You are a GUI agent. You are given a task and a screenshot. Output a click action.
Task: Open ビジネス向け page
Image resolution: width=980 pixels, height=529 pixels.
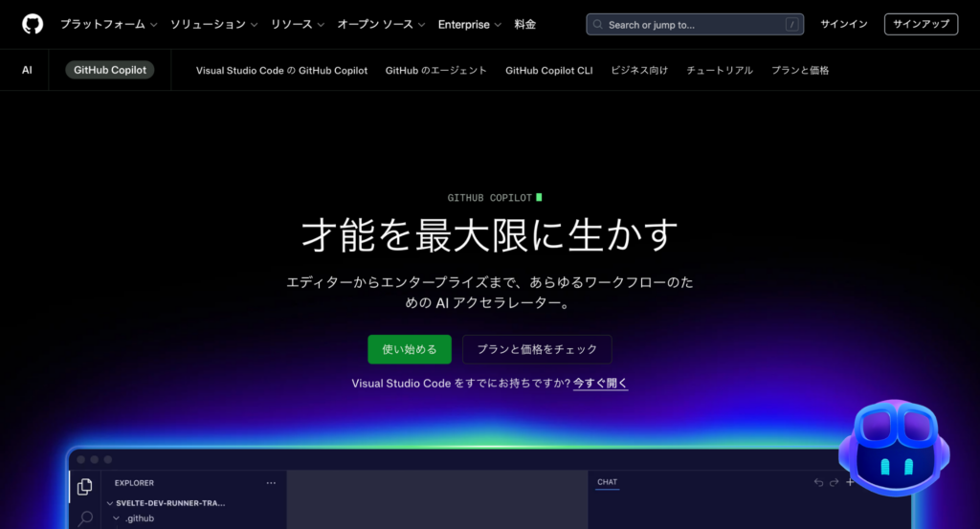click(x=639, y=71)
